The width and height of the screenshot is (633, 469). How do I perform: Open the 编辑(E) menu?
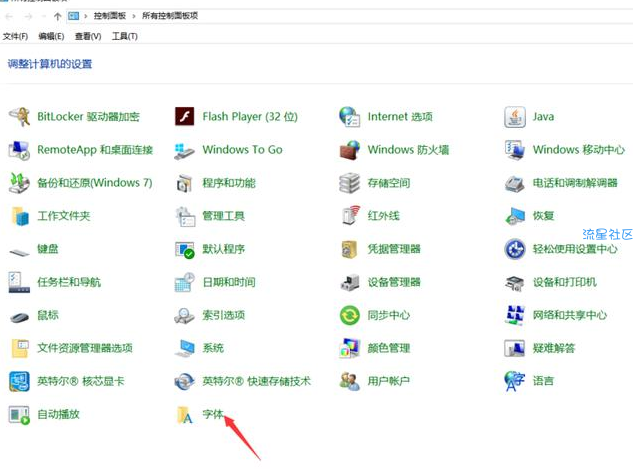point(51,36)
